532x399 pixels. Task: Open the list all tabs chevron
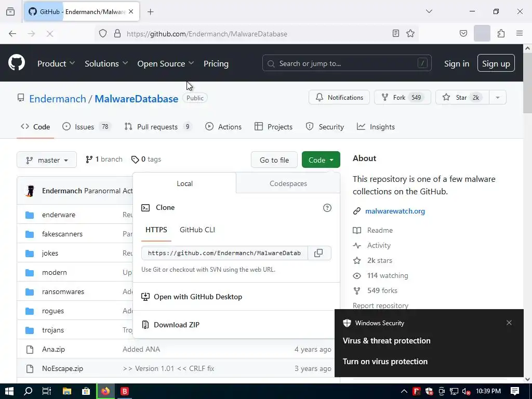429,11
